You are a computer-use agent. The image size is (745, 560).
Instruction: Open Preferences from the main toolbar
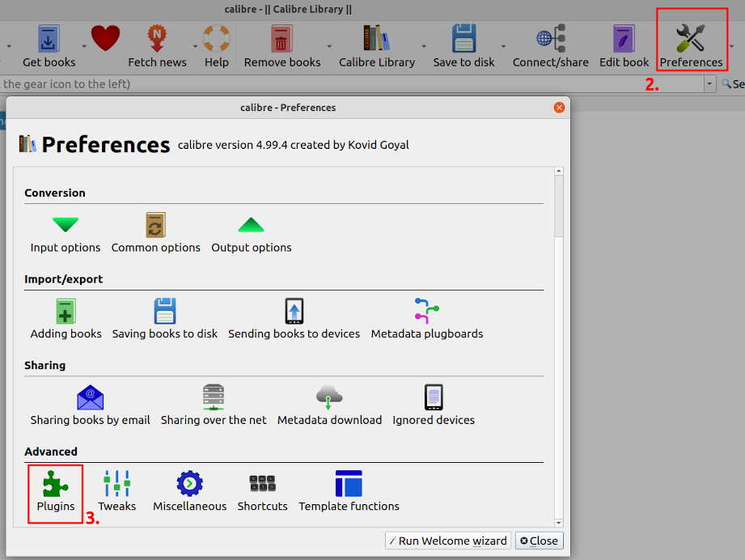[x=692, y=47]
